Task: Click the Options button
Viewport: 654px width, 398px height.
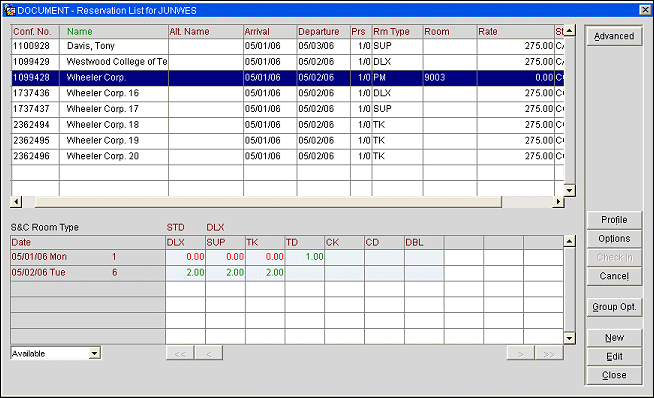Action: pyautogui.click(x=614, y=239)
